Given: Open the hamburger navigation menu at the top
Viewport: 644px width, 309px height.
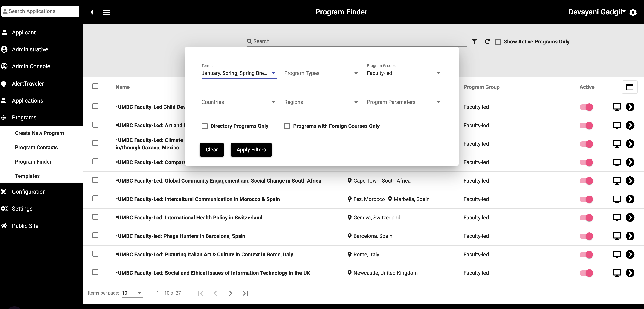Looking at the screenshot, I should click(107, 12).
